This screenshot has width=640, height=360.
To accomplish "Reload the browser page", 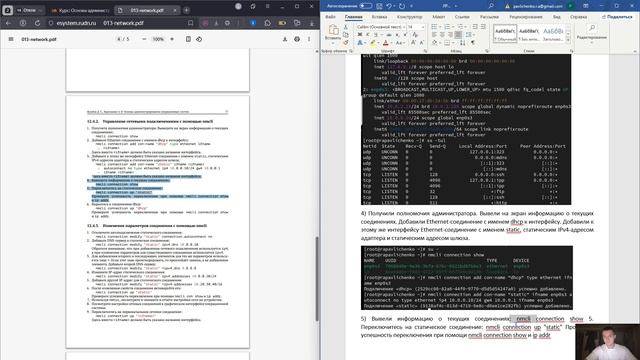I will click(37, 23).
